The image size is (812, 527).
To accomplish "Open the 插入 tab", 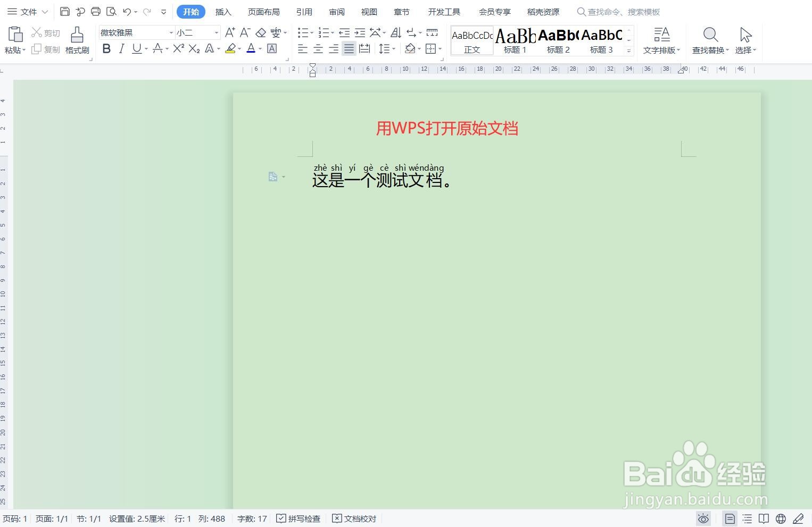I will 223,12.
